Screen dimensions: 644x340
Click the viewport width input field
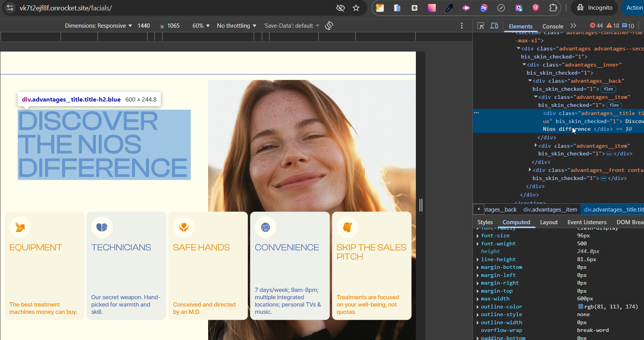tap(144, 26)
